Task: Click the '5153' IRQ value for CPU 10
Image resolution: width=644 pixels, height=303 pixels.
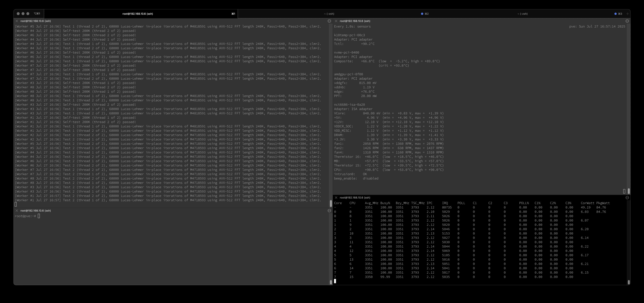Action: click(x=446, y=234)
